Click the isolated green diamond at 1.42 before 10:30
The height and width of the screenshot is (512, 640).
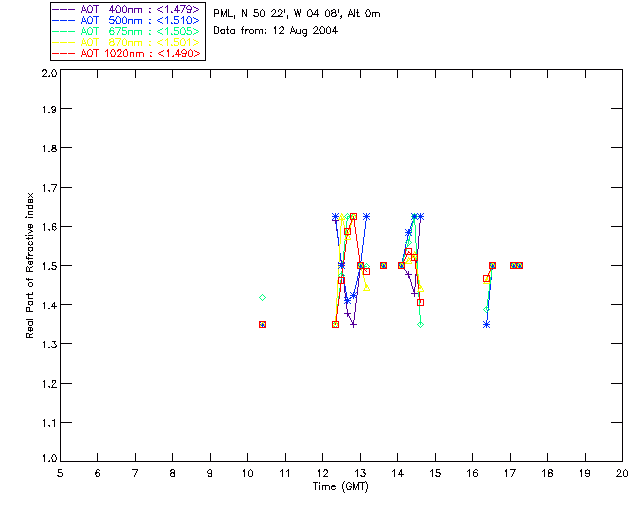click(262, 297)
